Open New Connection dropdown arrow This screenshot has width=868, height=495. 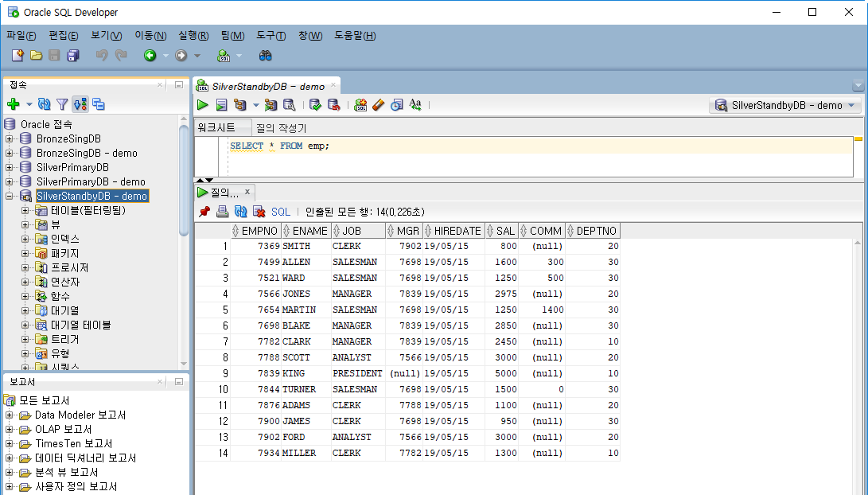pyautogui.click(x=29, y=104)
